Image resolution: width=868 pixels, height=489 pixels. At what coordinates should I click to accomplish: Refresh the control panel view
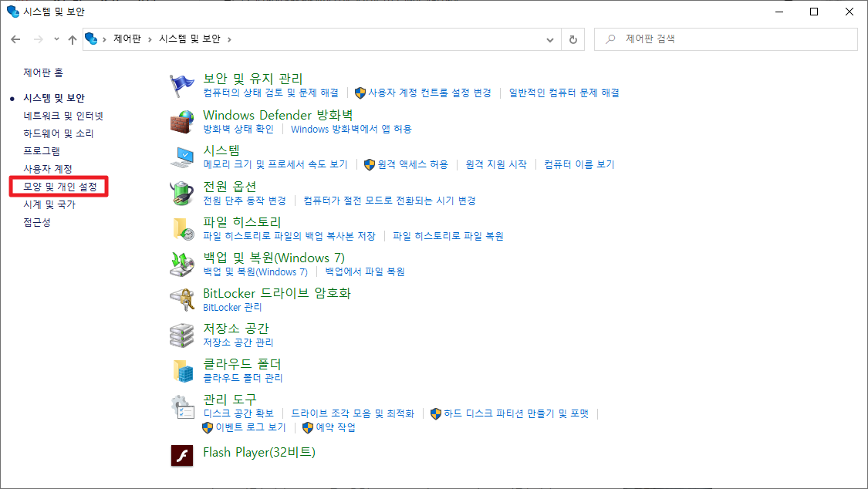[573, 39]
